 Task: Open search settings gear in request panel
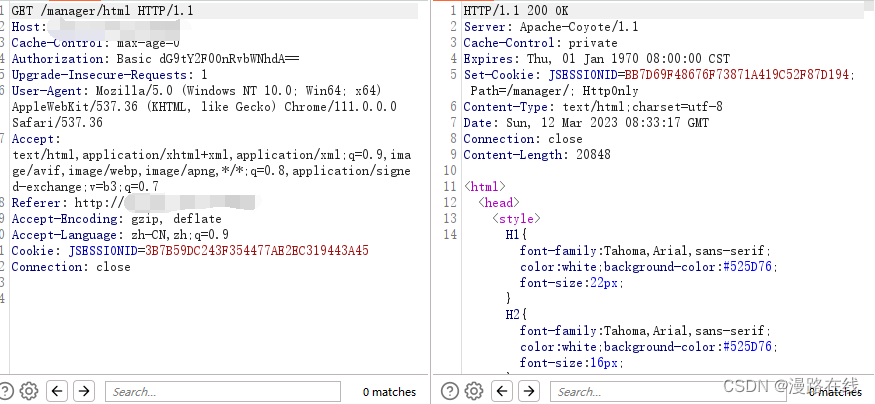pyautogui.click(x=29, y=391)
